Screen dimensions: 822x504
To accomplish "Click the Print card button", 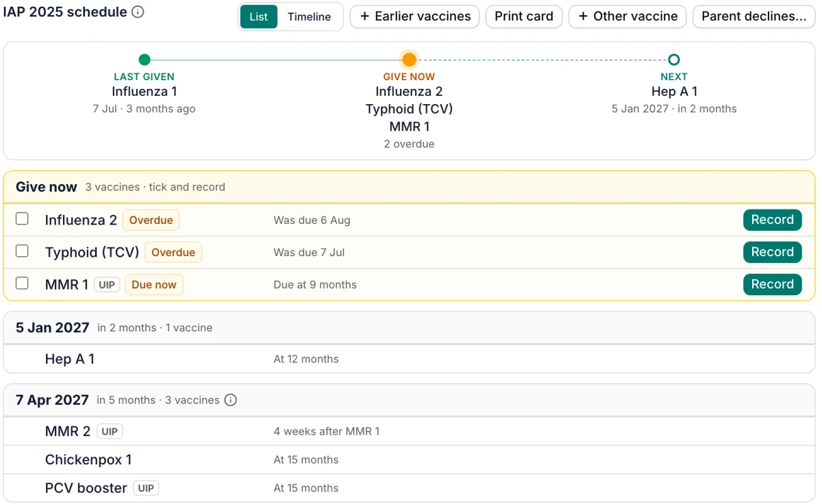I will (524, 16).
